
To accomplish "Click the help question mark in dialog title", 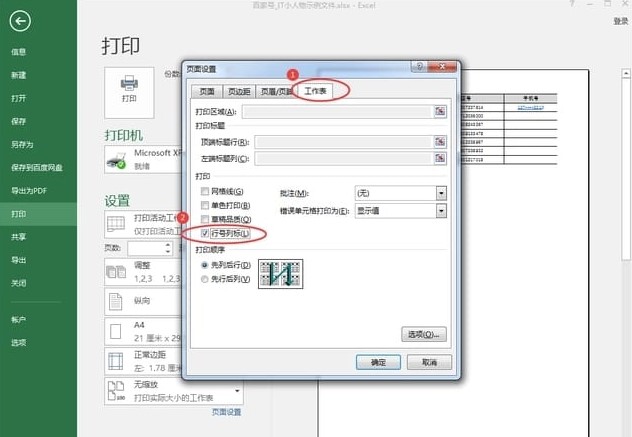I will 419,66.
